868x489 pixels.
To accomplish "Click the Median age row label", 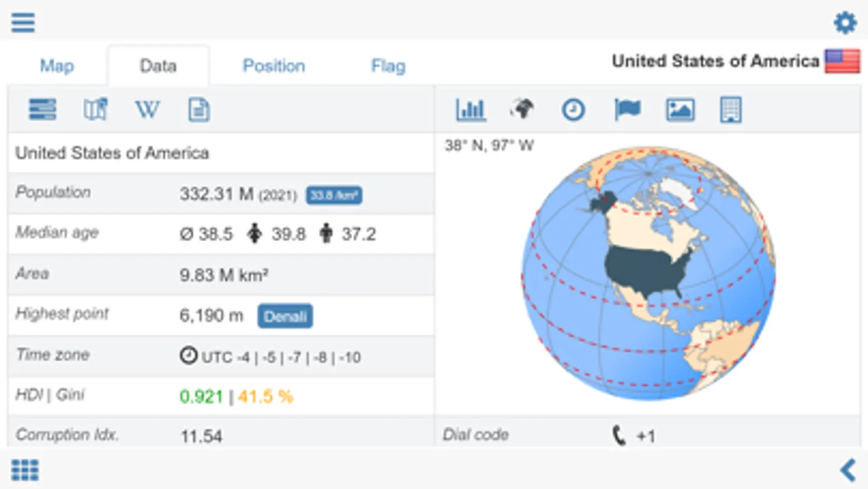I will point(57,233).
